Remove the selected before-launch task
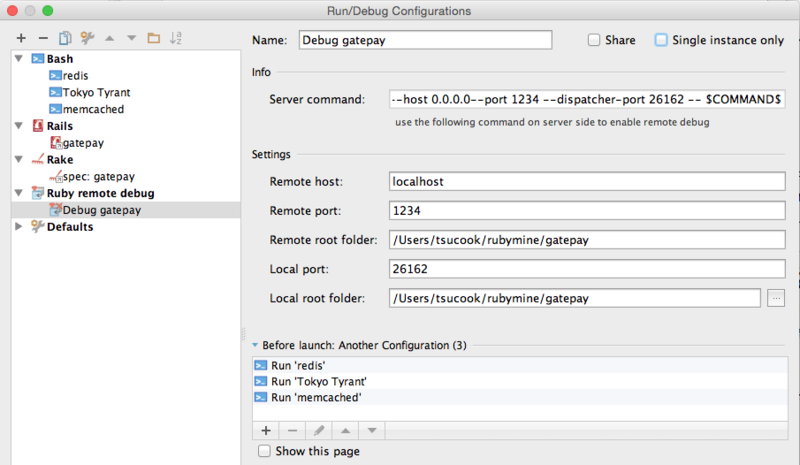This screenshot has width=800, height=465. pyautogui.click(x=292, y=431)
